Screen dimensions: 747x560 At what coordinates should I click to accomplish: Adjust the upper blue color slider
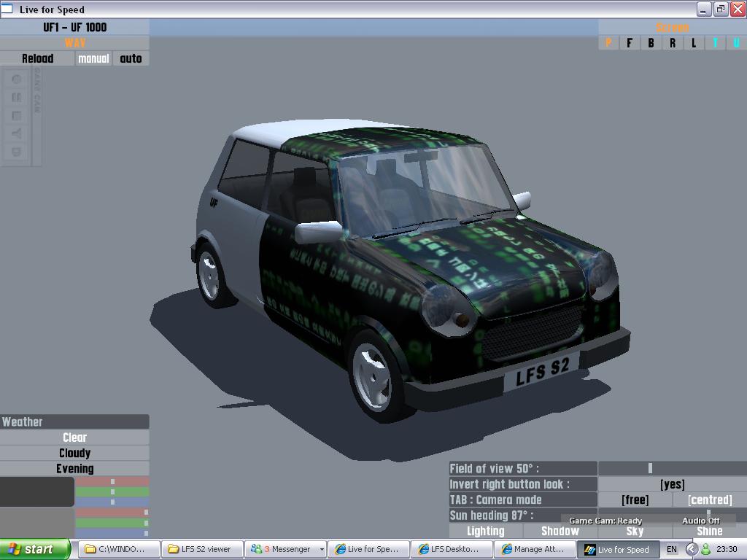[112, 502]
